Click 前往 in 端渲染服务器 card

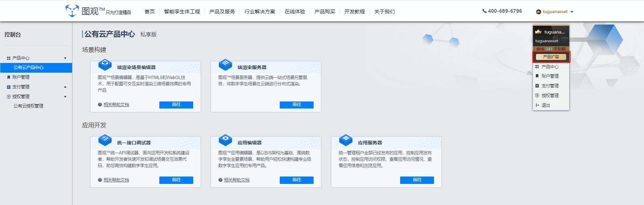[297, 105]
